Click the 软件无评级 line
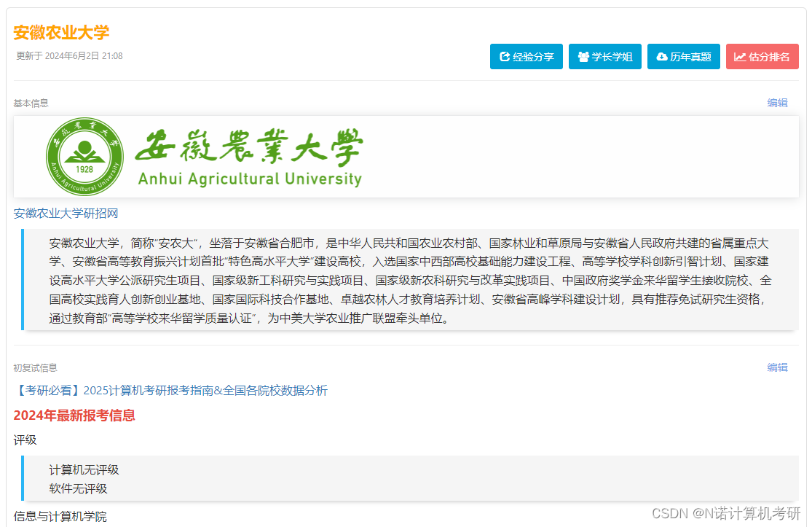812x527 pixels. [78, 488]
